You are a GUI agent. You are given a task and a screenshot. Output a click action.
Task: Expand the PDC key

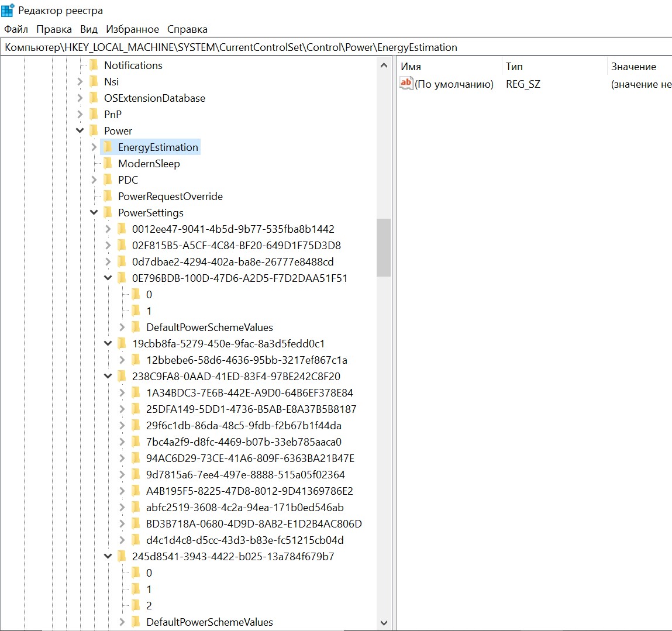[x=94, y=180]
